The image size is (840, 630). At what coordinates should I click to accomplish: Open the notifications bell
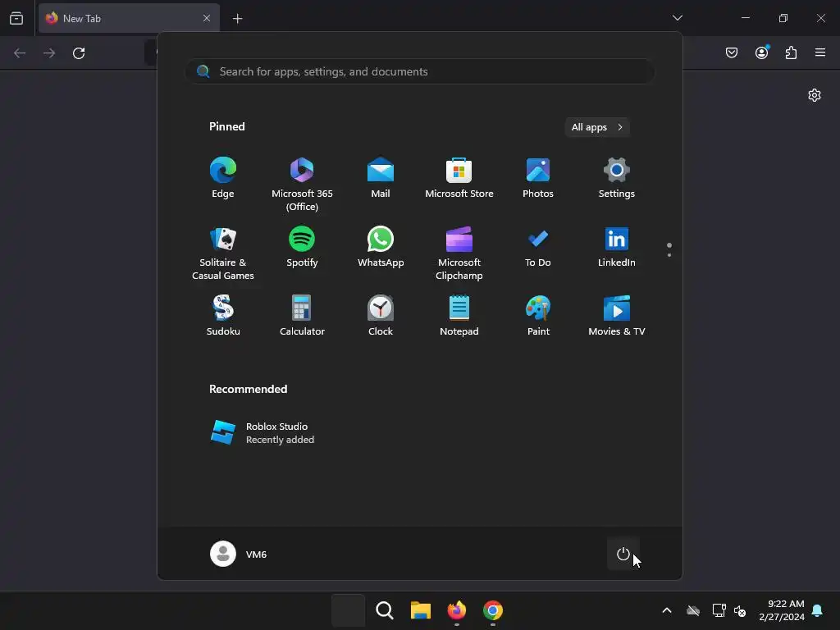pyautogui.click(x=818, y=610)
